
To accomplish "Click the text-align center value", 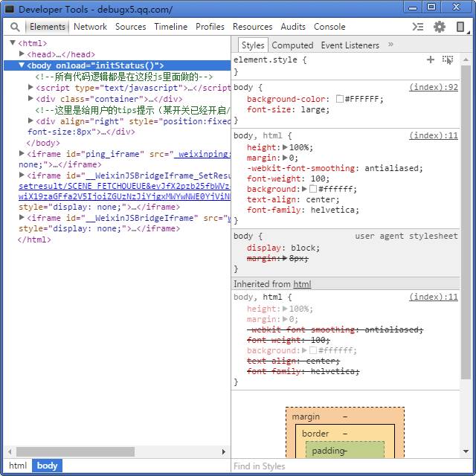I will [x=321, y=199].
